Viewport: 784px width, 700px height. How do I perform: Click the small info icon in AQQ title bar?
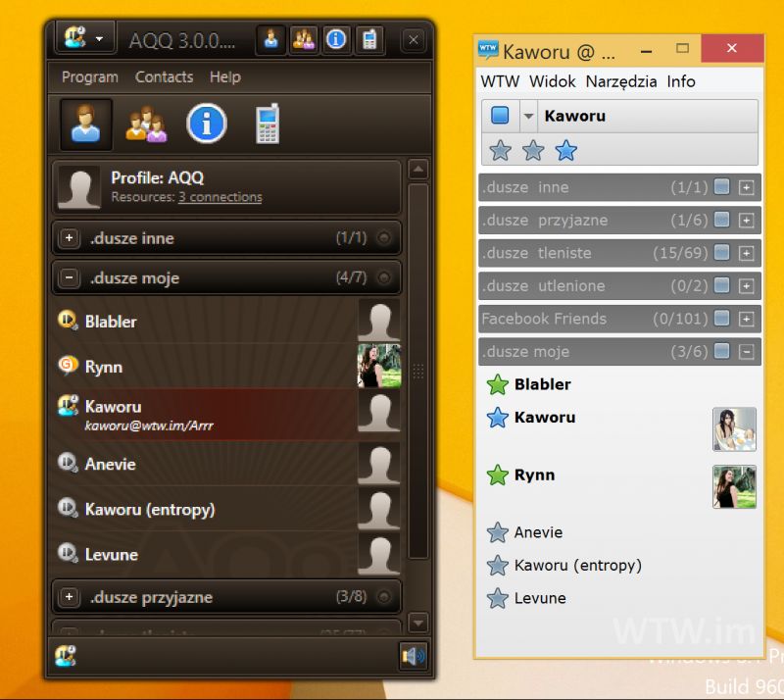pyautogui.click(x=336, y=39)
